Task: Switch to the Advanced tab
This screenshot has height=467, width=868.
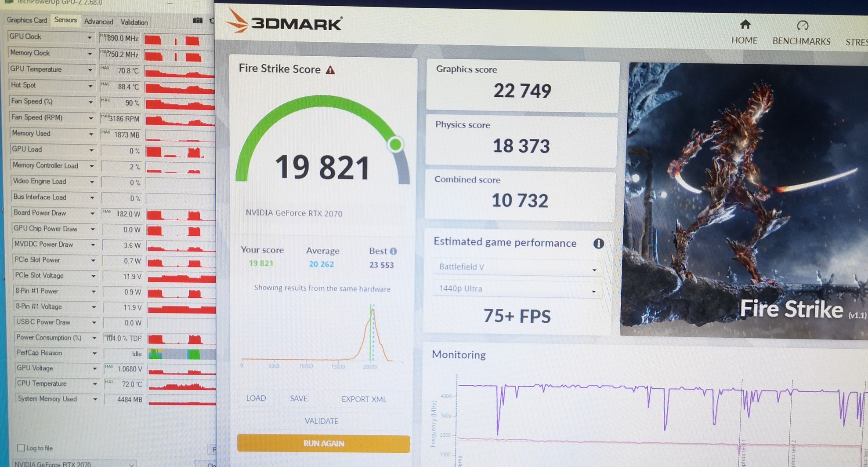Action: pyautogui.click(x=98, y=22)
